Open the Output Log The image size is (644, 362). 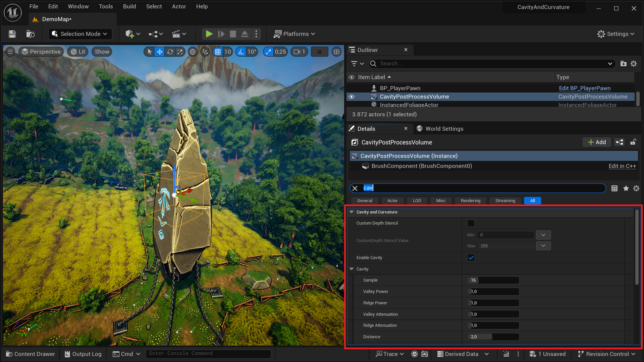coord(83,354)
